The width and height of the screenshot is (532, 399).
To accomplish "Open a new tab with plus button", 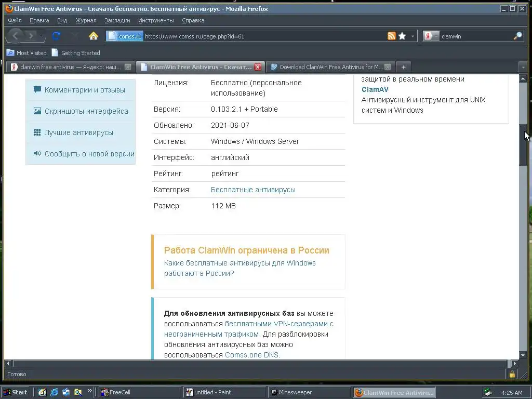I will (403, 67).
